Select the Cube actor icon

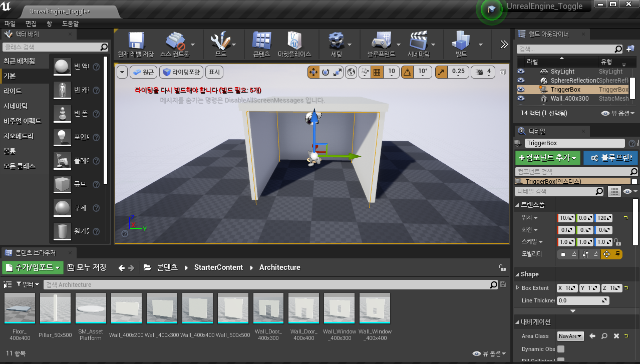[62, 184]
